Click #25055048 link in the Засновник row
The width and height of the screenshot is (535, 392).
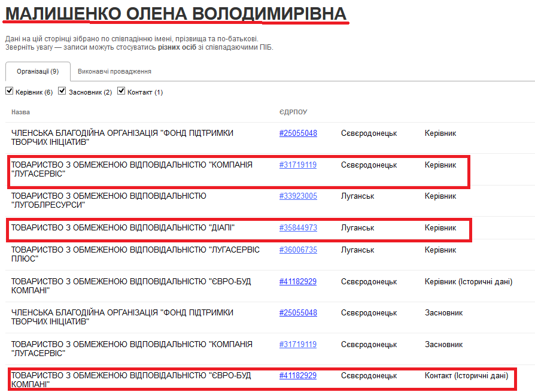point(298,312)
